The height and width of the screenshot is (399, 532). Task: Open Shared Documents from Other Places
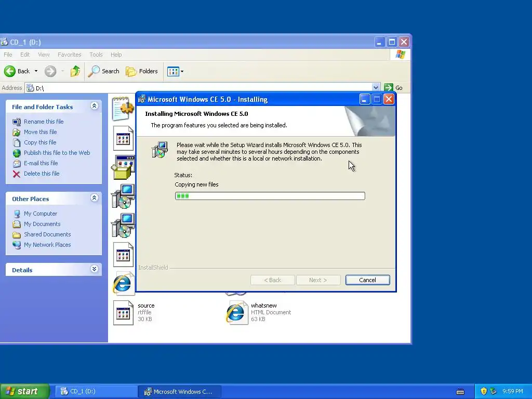point(47,234)
